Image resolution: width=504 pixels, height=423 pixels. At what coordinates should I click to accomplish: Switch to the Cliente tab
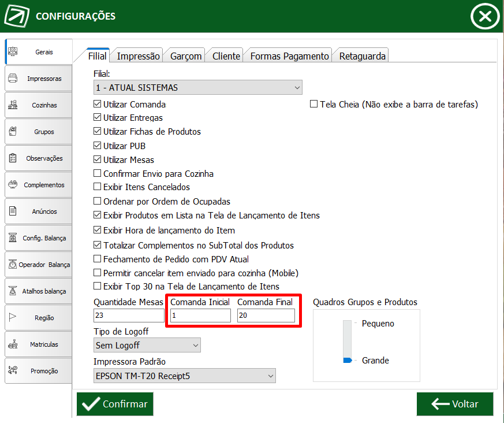[x=226, y=56]
